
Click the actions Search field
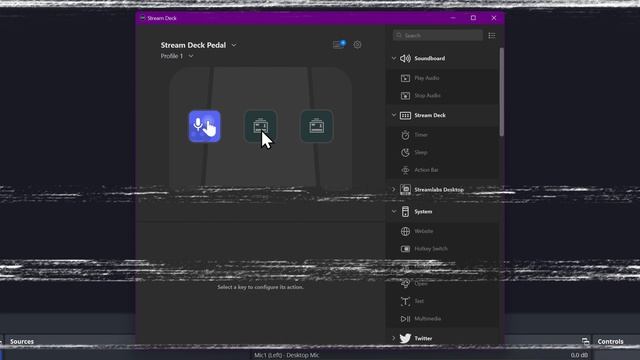coord(438,36)
